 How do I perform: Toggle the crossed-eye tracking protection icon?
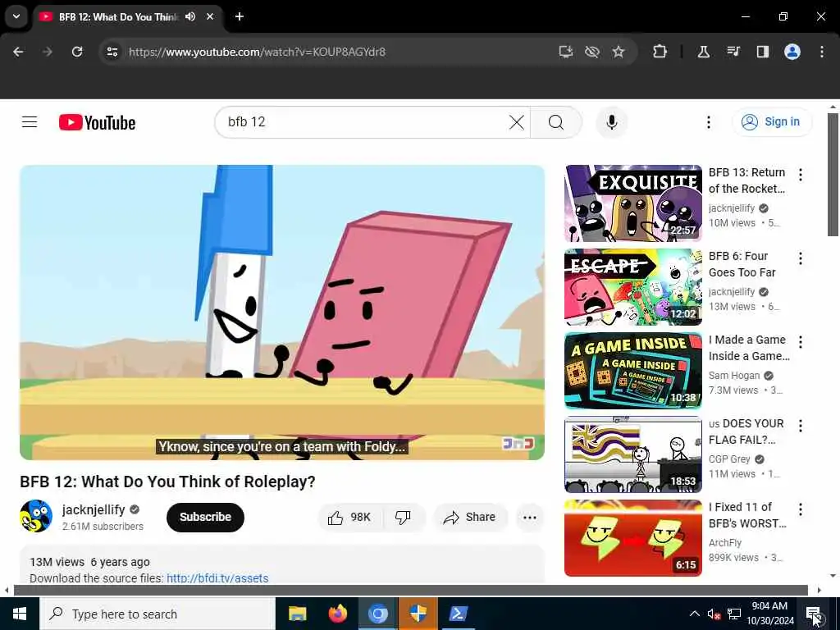[x=592, y=52]
